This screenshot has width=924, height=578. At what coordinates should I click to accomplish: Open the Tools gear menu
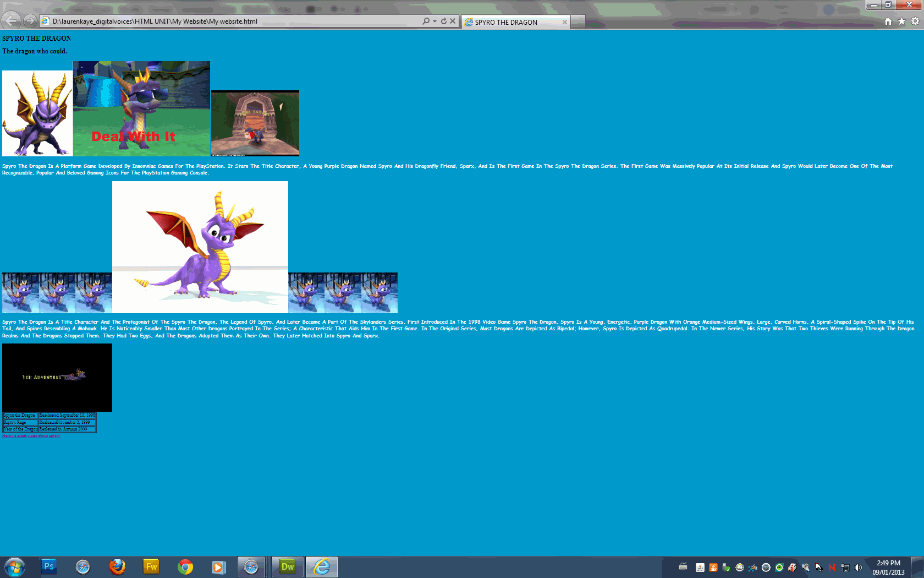point(915,21)
